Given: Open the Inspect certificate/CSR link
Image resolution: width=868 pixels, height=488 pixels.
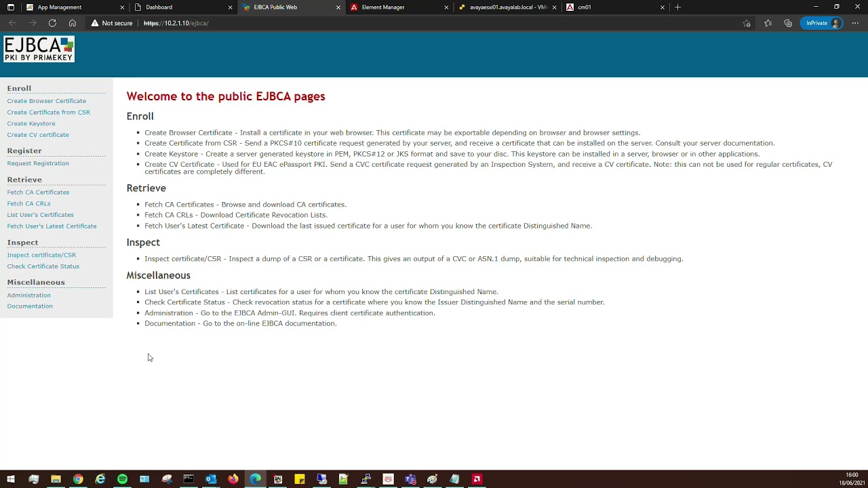Looking at the screenshot, I should (x=41, y=255).
